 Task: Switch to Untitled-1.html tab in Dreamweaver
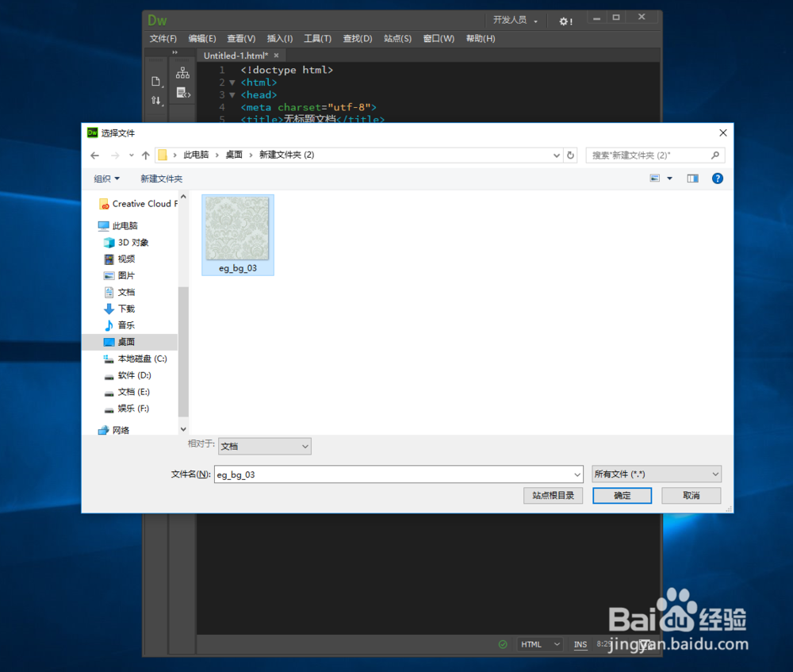236,56
